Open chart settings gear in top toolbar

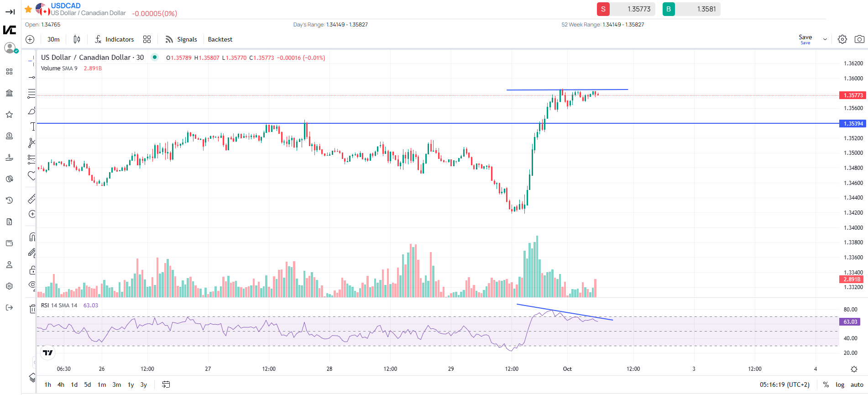(842, 39)
